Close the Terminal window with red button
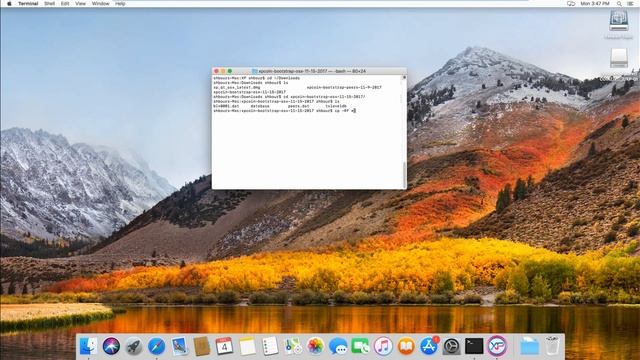Viewport: 640px width, 360px height. (216, 71)
